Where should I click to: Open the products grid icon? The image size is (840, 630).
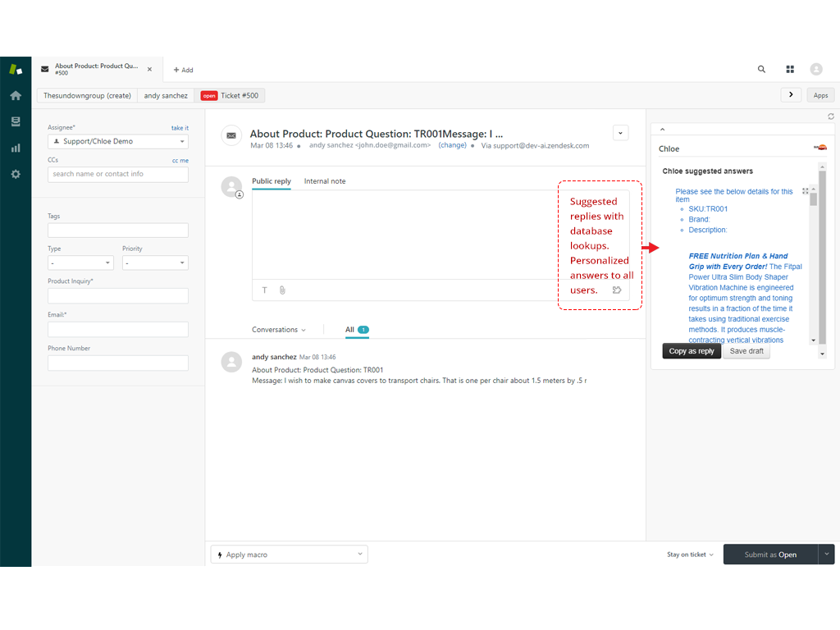point(790,70)
